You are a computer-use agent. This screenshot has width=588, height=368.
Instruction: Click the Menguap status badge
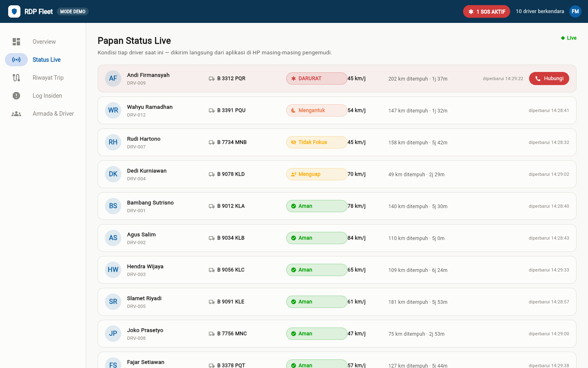tap(317, 174)
